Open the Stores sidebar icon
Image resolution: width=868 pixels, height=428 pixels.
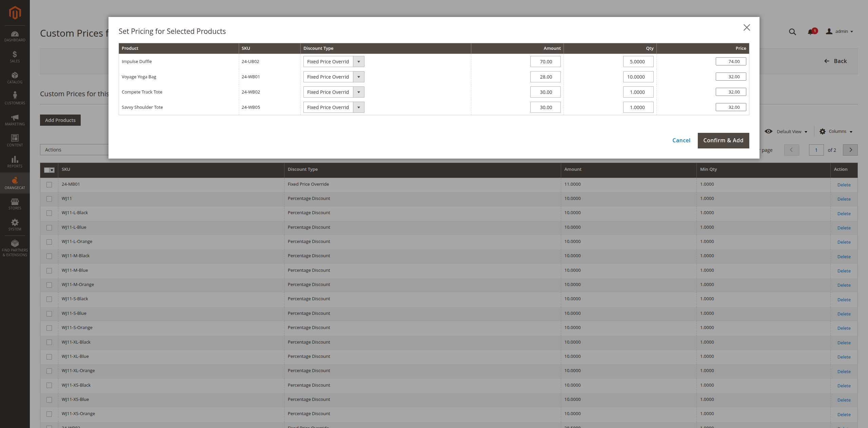(15, 204)
